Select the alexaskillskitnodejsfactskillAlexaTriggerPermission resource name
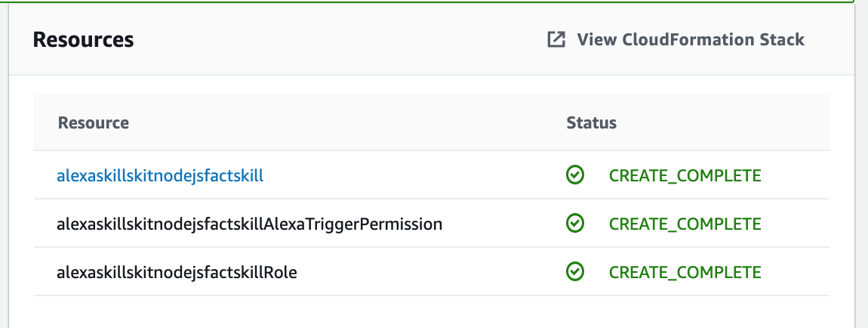Viewport: 868px width, 328px height. coord(249,224)
